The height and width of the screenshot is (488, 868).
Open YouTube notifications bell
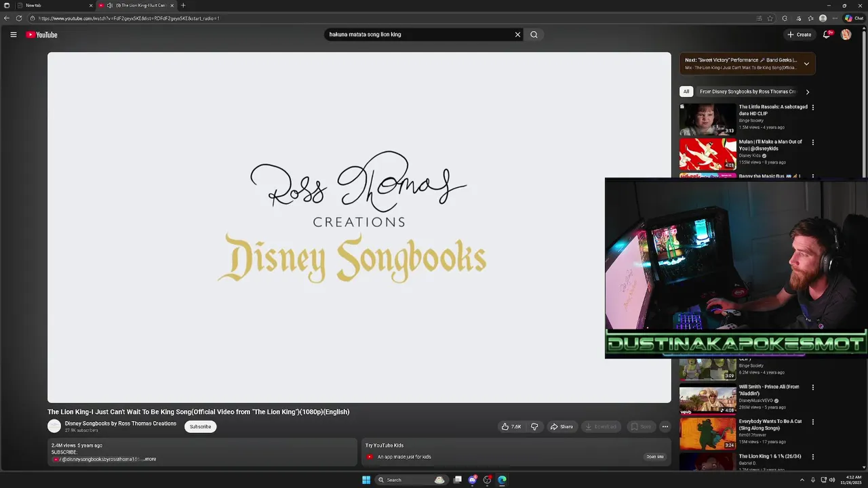827,35
